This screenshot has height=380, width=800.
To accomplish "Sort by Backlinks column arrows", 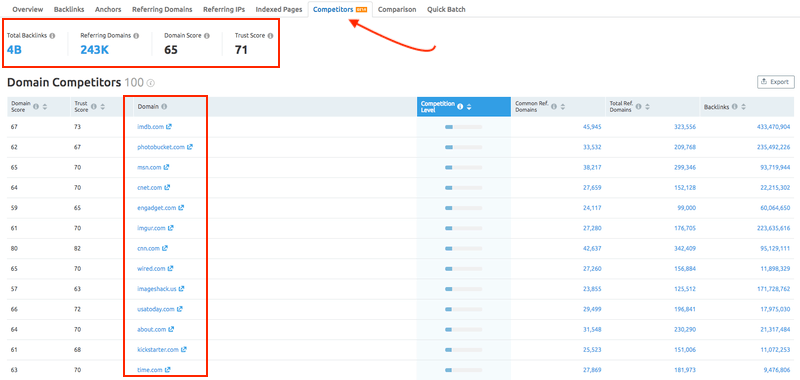I will click(x=743, y=107).
